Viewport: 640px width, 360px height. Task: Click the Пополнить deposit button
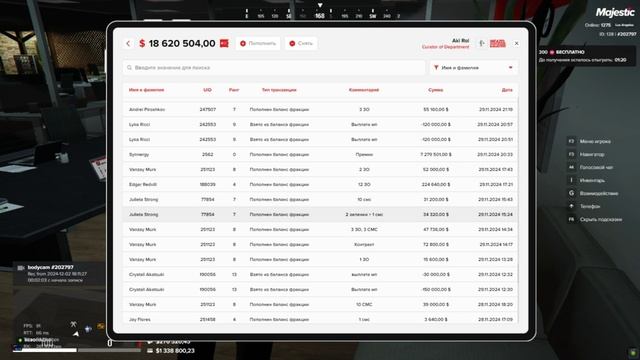(258, 43)
